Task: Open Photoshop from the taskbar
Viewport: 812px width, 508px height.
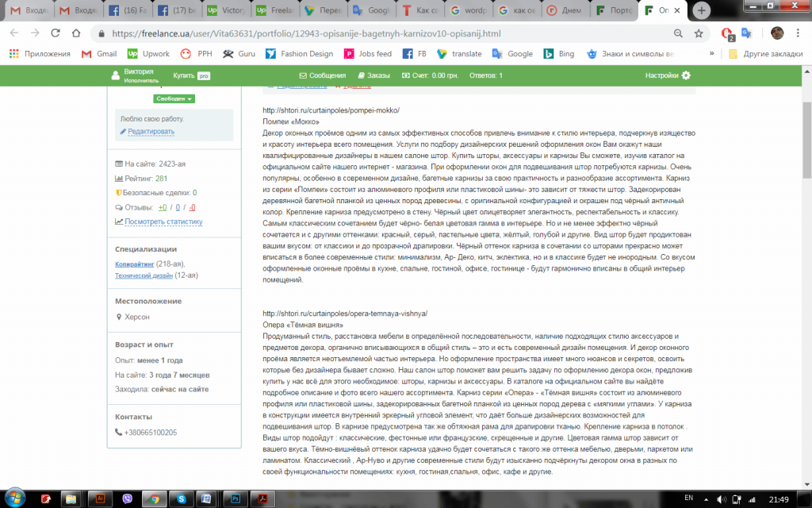Action: pos(236,498)
